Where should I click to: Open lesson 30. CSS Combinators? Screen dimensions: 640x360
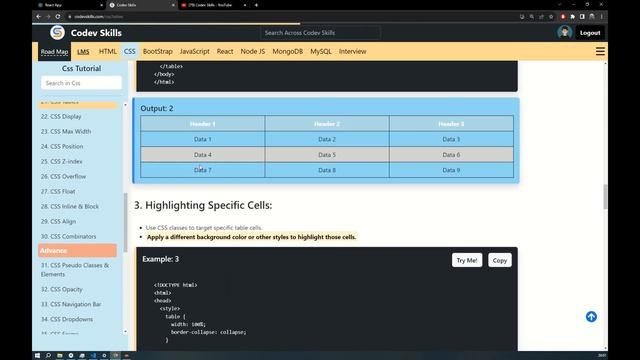(x=69, y=236)
